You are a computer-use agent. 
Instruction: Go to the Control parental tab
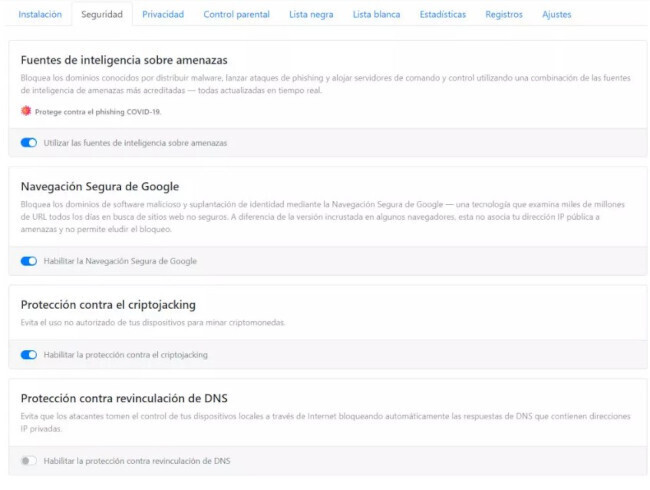click(x=236, y=15)
